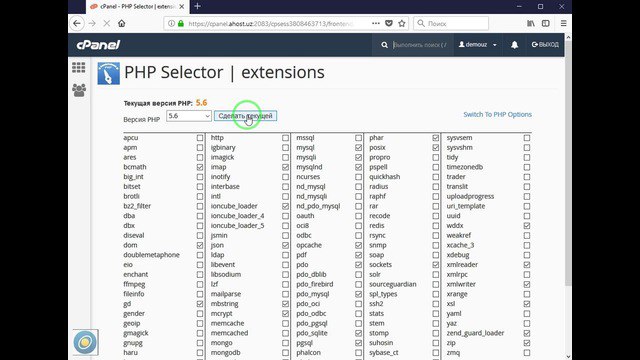640x360 pixels.
Task: Open the PHP version 5.6 dropdown
Action: [x=189, y=116]
